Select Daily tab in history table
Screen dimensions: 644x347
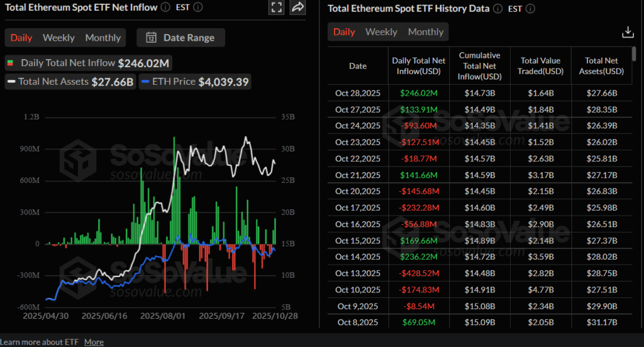coord(344,32)
